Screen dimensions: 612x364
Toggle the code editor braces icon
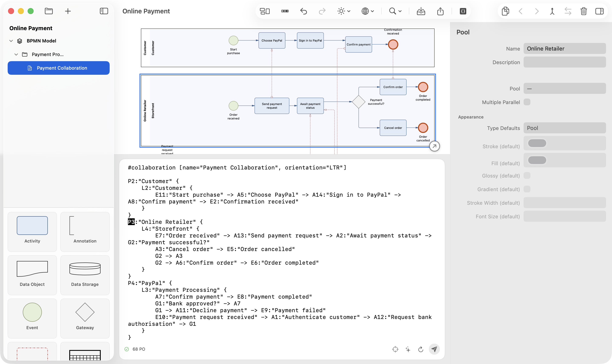[463, 11]
